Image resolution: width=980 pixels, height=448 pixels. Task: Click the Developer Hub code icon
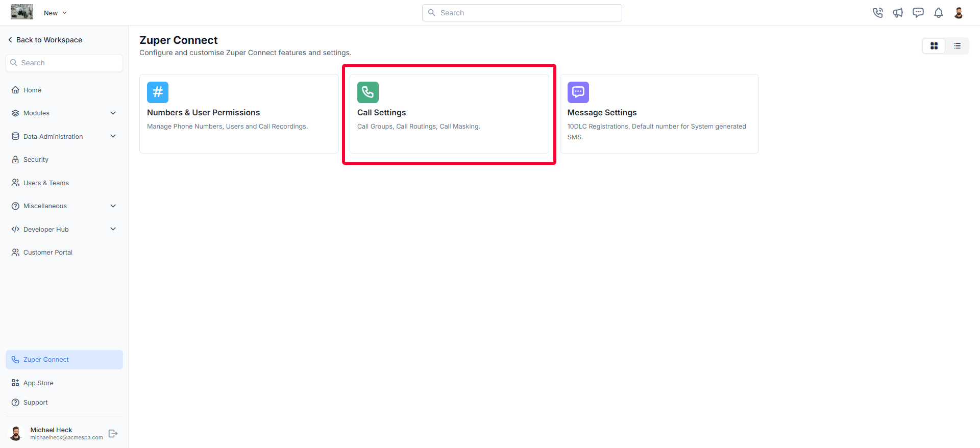pyautogui.click(x=15, y=229)
